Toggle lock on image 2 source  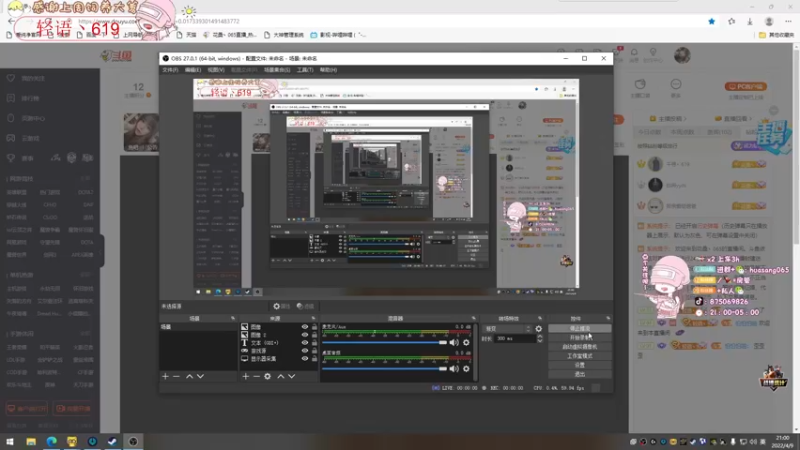[x=314, y=335]
